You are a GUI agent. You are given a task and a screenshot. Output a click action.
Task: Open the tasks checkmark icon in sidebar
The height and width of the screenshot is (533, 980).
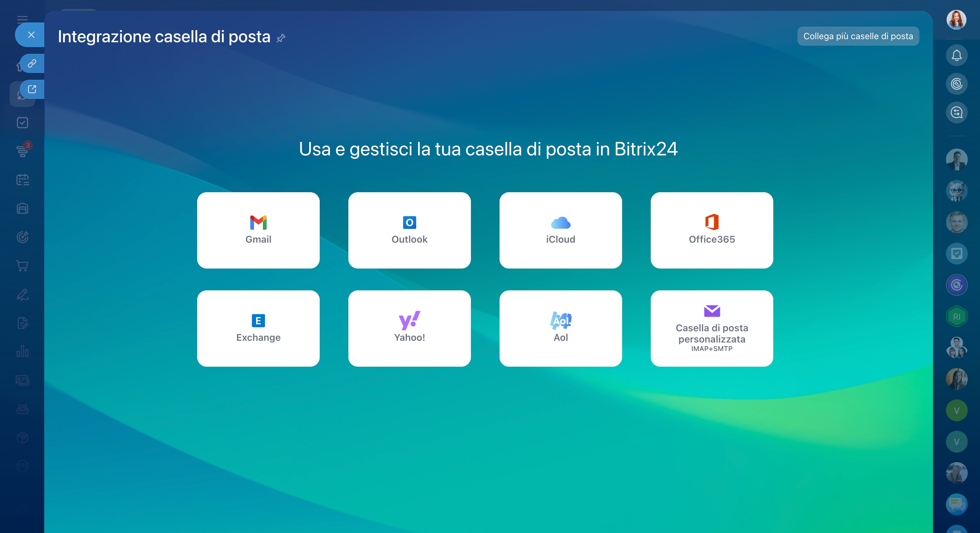(x=22, y=123)
